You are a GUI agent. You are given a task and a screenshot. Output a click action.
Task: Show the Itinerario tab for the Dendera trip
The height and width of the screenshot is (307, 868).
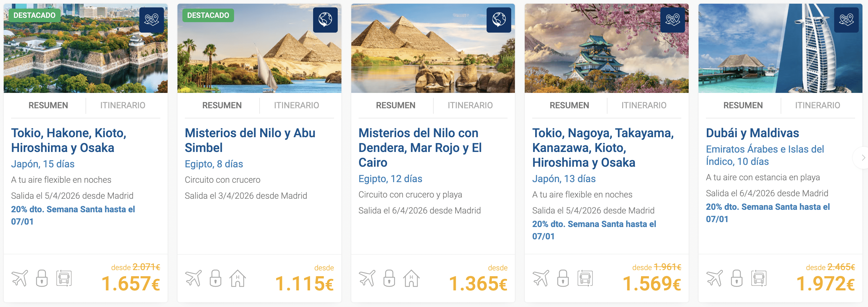(x=470, y=106)
